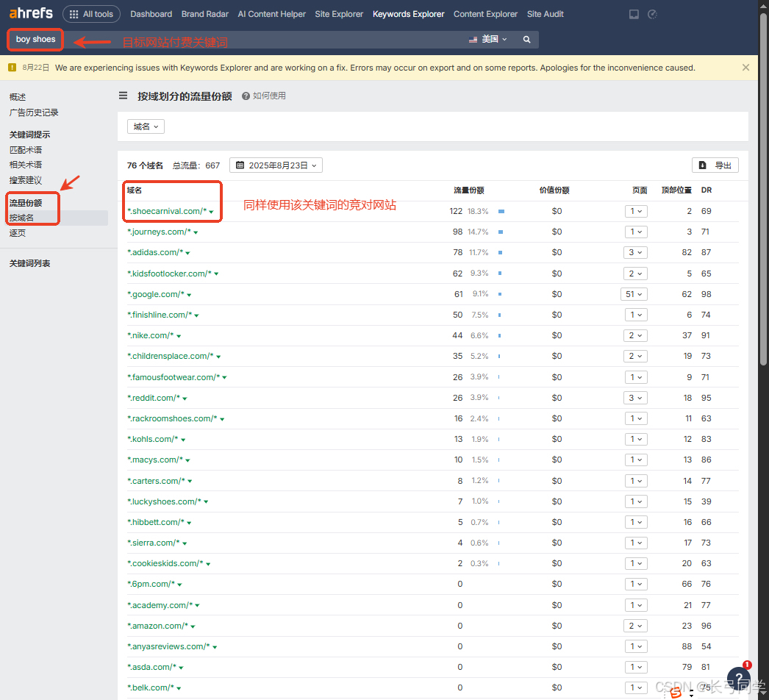
Task: Select 逐页 in the sidebar
Action: tap(18, 233)
